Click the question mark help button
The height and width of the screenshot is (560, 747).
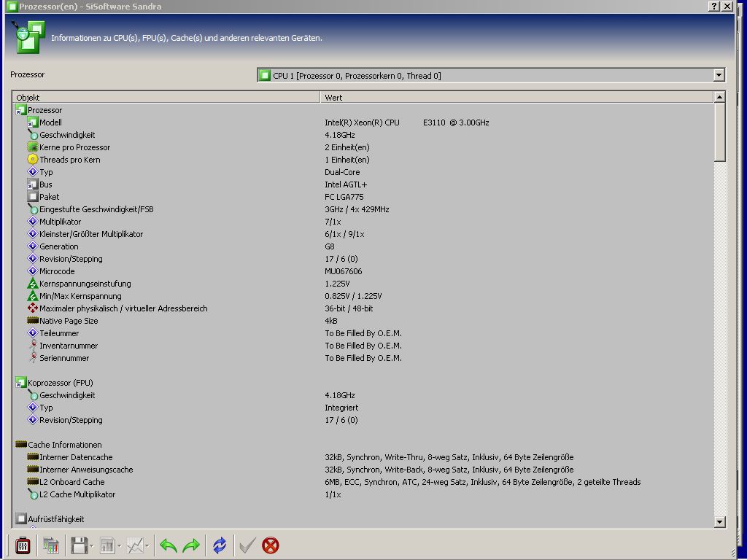[714, 6]
